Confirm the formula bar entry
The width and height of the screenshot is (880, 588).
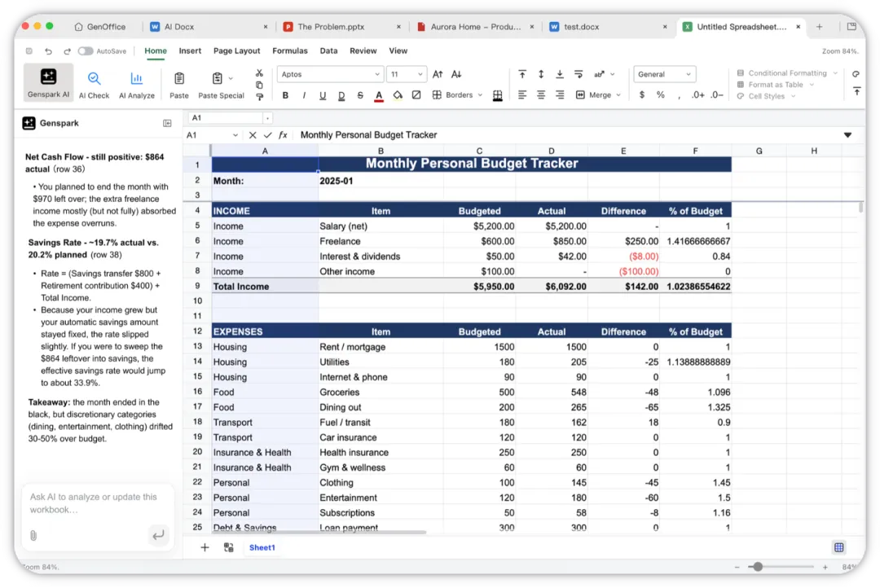[268, 135]
